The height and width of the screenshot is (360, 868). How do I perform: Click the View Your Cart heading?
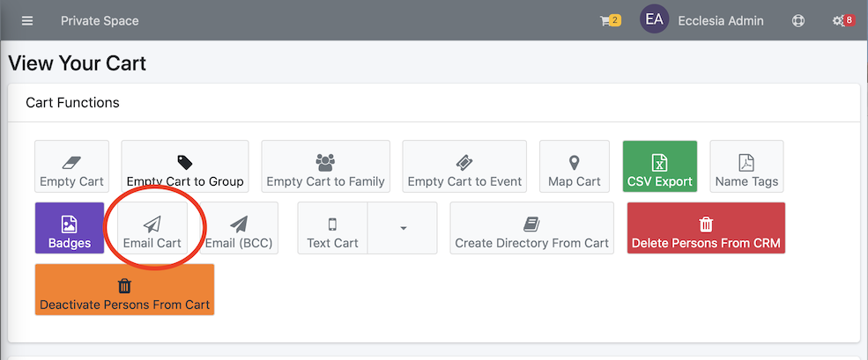pos(77,63)
